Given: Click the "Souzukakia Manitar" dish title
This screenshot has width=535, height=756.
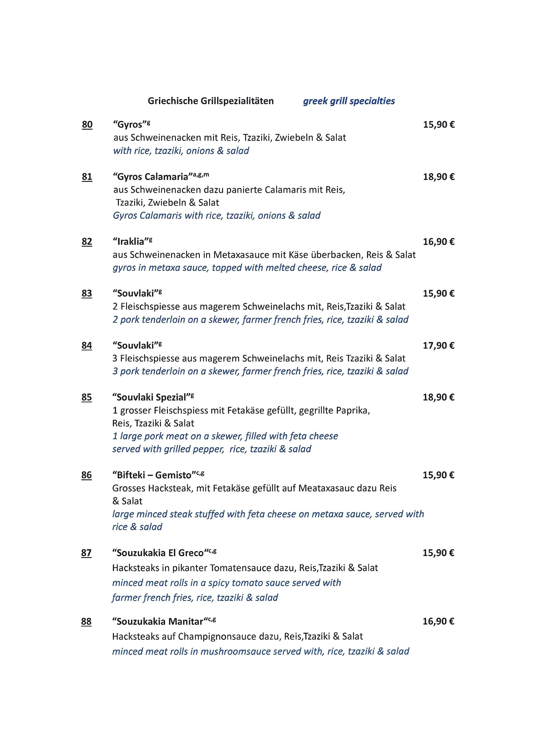Looking at the screenshot, I should [x=164, y=621].
